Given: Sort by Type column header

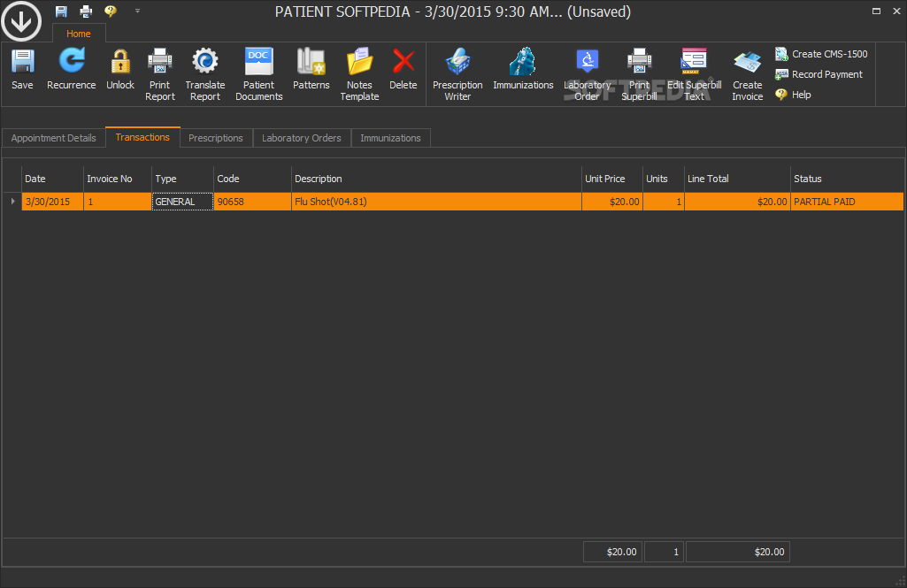Looking at the screenshot, I should [x=183, y=179].
